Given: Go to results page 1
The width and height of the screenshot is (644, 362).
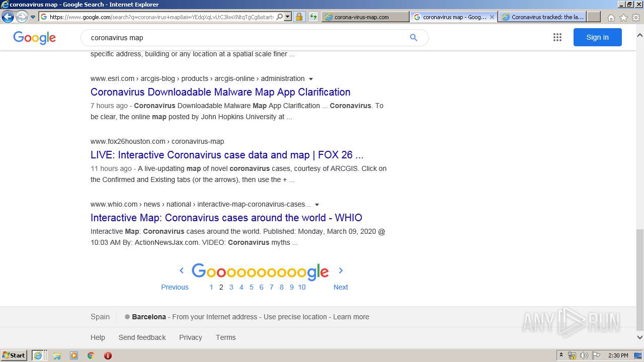Looking at the screenshot, I should pos(211,287).
